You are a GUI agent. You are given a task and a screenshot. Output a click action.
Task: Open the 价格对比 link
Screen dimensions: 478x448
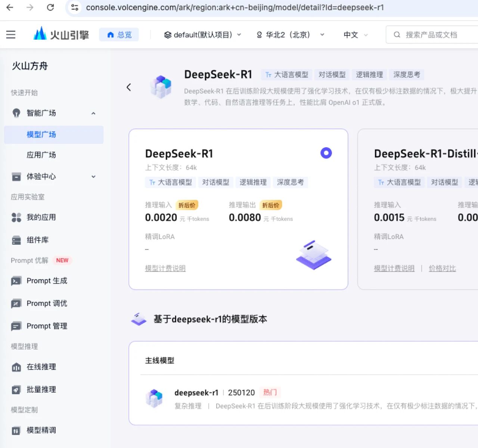tap(442, 268)
